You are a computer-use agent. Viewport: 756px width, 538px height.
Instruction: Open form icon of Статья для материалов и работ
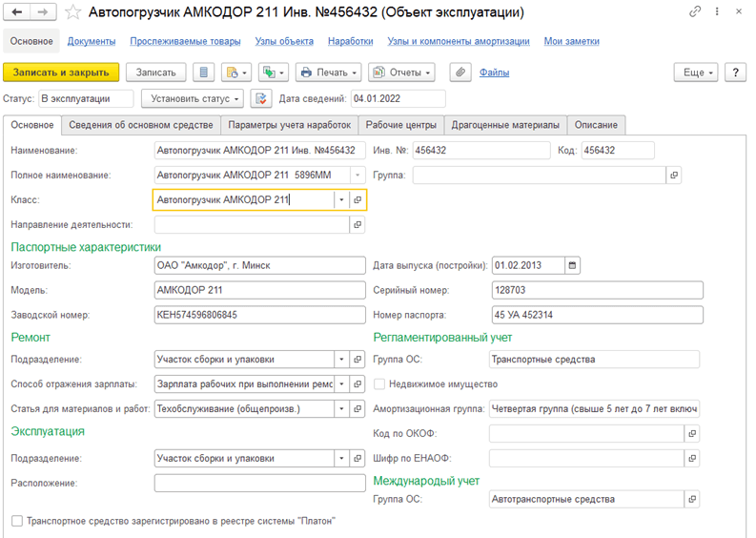tap(358, 408)
